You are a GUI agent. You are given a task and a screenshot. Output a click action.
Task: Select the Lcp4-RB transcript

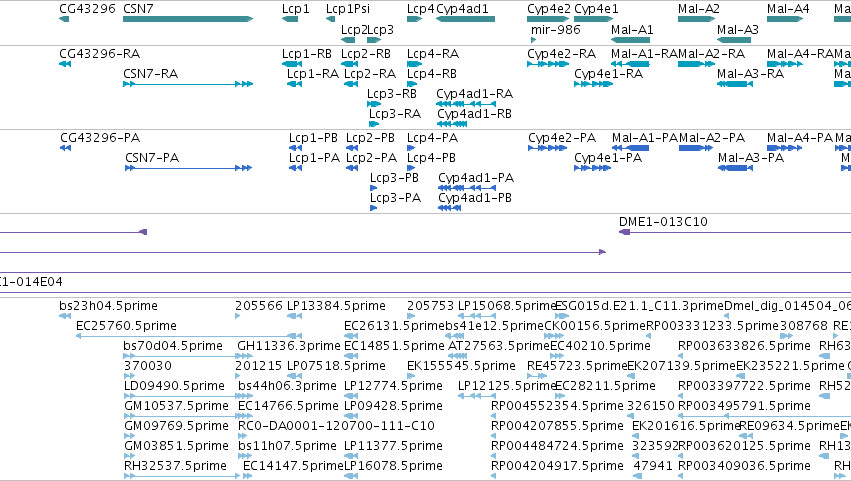412,84
